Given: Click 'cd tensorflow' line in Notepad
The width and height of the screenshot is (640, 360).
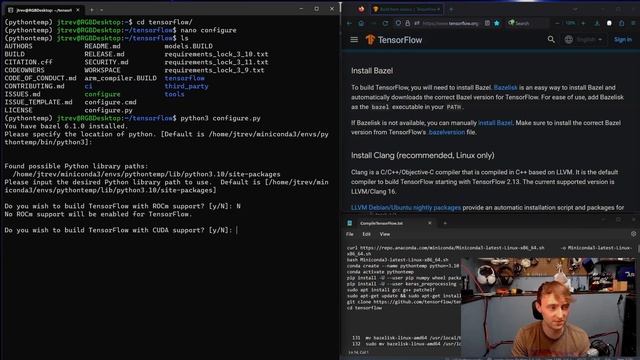Looking at the screenshot, I should pos(364,308).
